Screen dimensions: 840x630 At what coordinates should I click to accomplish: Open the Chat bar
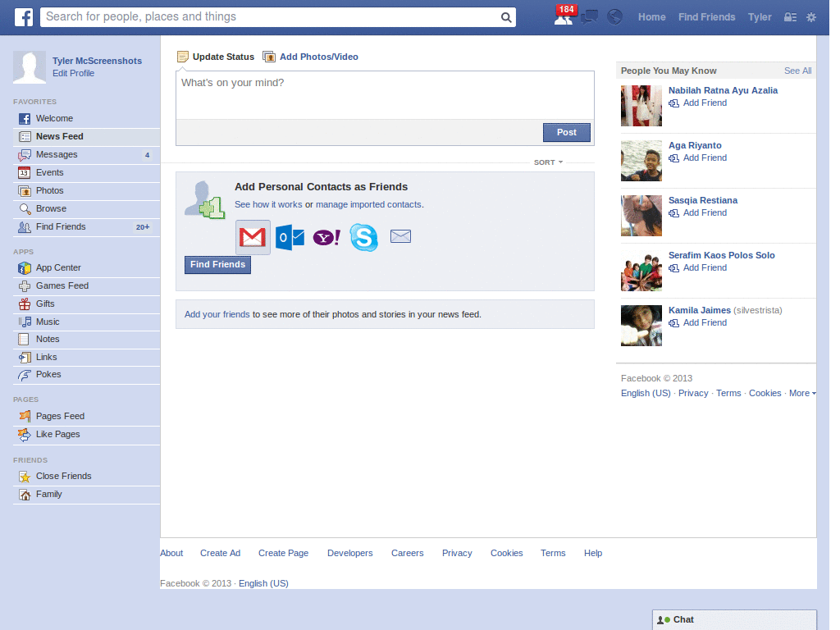pyautogui.click(x=734, y=620)
